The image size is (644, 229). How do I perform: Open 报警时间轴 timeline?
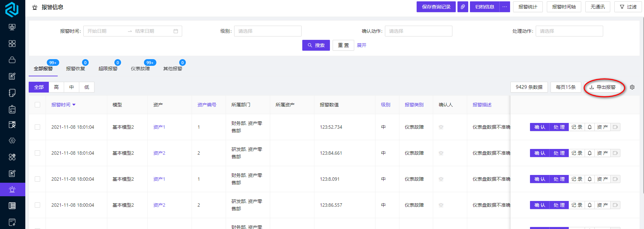[564, 7]
